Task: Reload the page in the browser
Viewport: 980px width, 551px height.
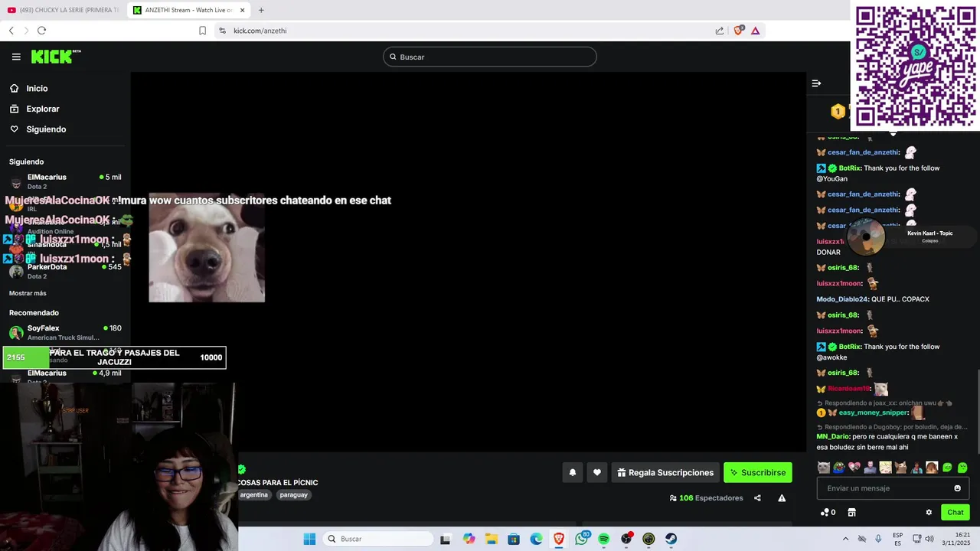Action: point(41,31)
